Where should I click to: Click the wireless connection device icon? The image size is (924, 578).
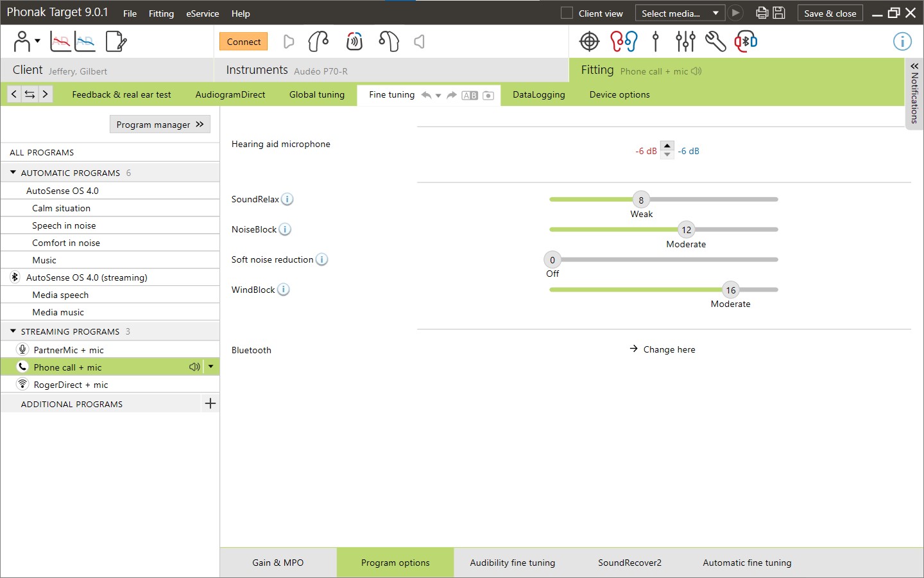point(354,42)
